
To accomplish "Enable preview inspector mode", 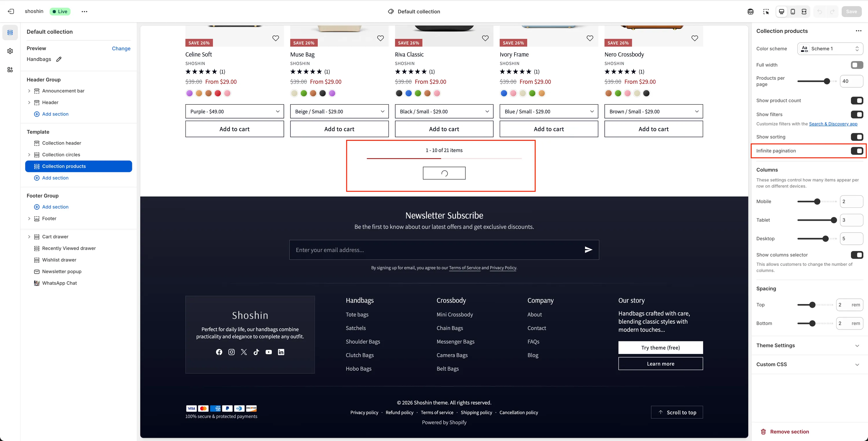I will (766, 11).
